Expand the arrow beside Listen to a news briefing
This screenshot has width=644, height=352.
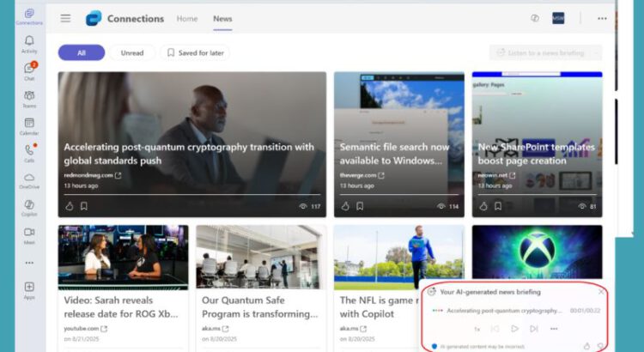click(x=597, y=52)
